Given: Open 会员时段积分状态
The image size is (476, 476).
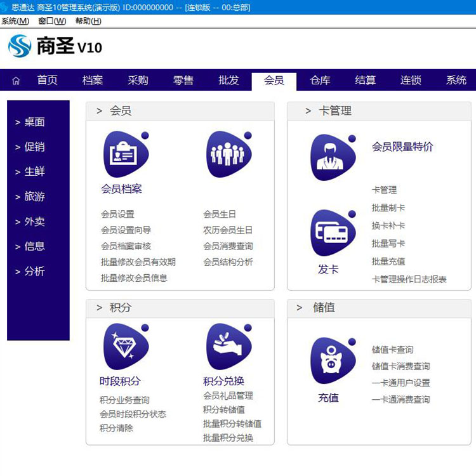Looking at the screenshot, I should point(133,414).
